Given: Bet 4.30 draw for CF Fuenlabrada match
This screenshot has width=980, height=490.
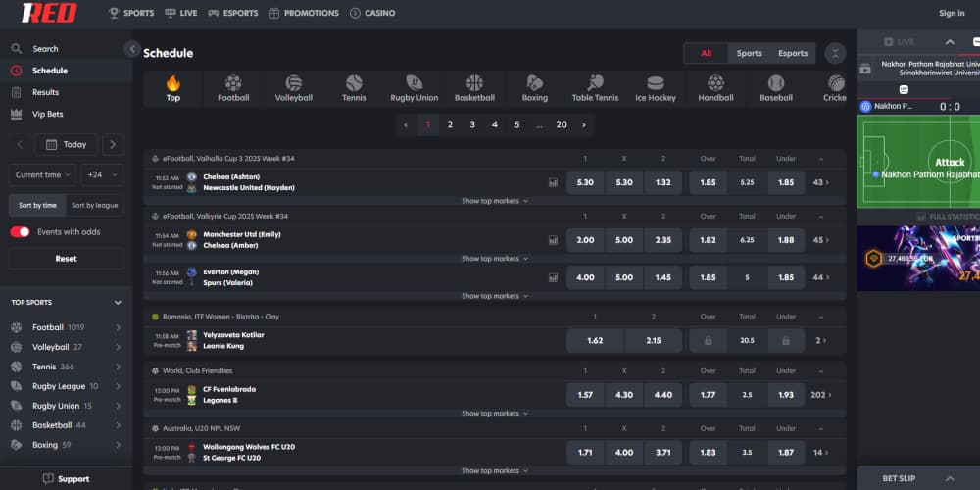Looking at the screenshot, I should point(623,395).
